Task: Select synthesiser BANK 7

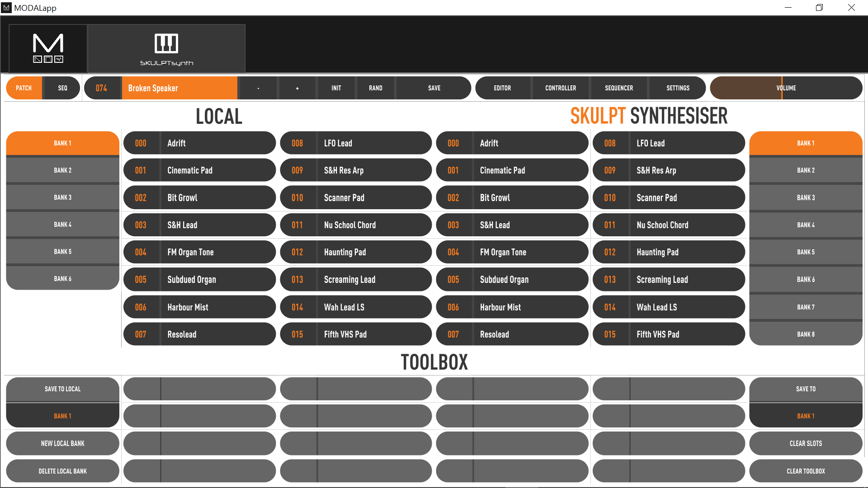Action: pyautogui.click(x=806, y=307)
